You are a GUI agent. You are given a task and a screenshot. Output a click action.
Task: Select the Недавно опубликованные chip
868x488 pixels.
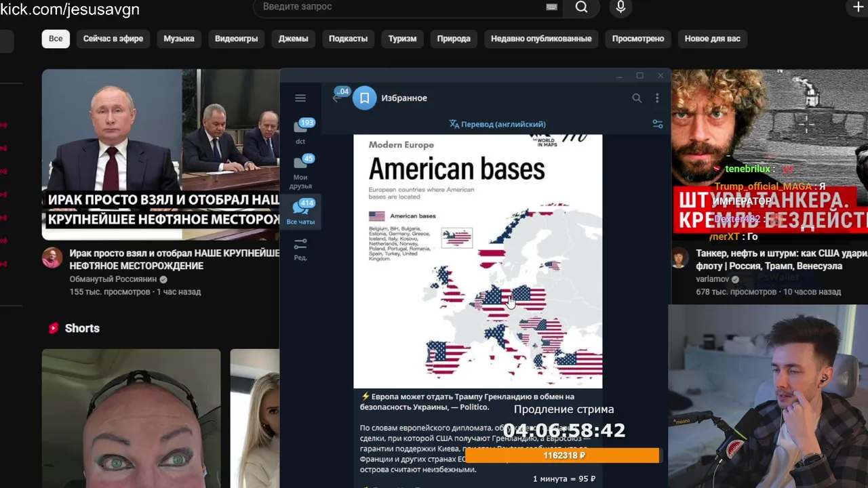tap(541, 39)
